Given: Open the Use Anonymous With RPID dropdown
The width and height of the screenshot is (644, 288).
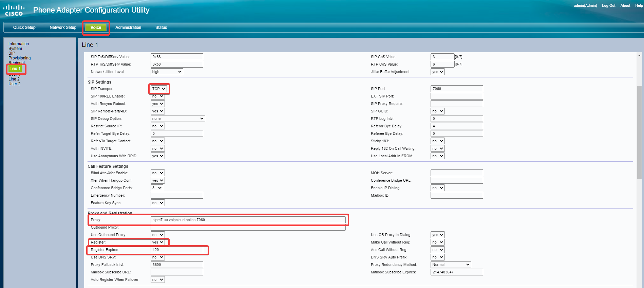Looking at the screenshot, I should click(x=157, y=156).
